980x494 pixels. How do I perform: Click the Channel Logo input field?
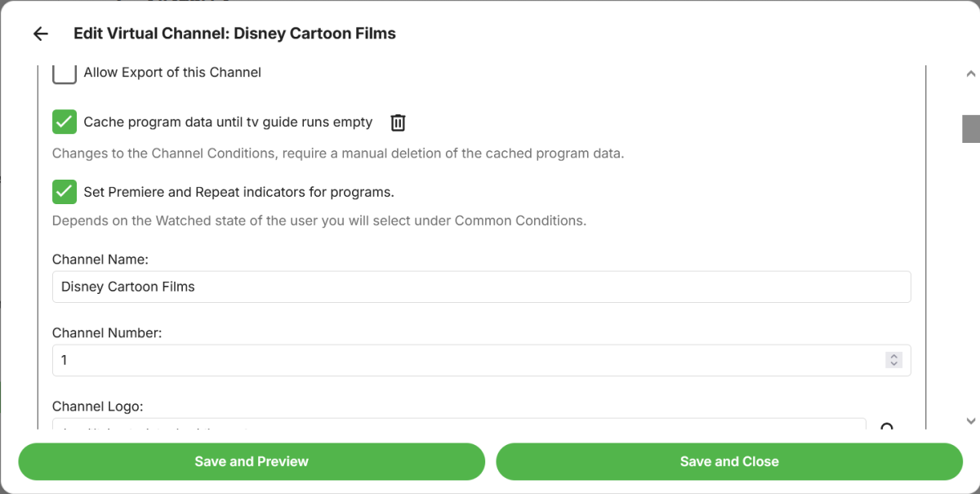coord(457,425)
